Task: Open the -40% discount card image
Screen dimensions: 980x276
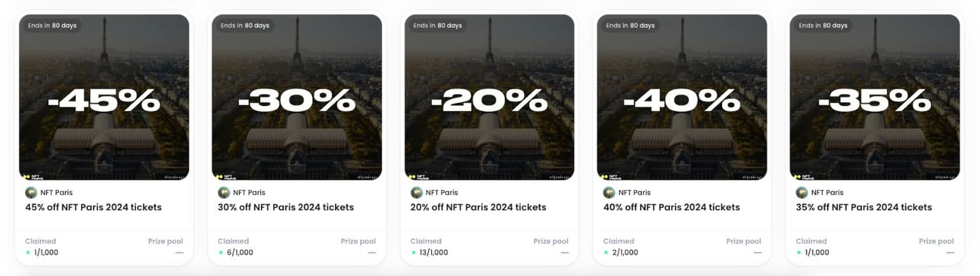Action: tap(682, 97)
